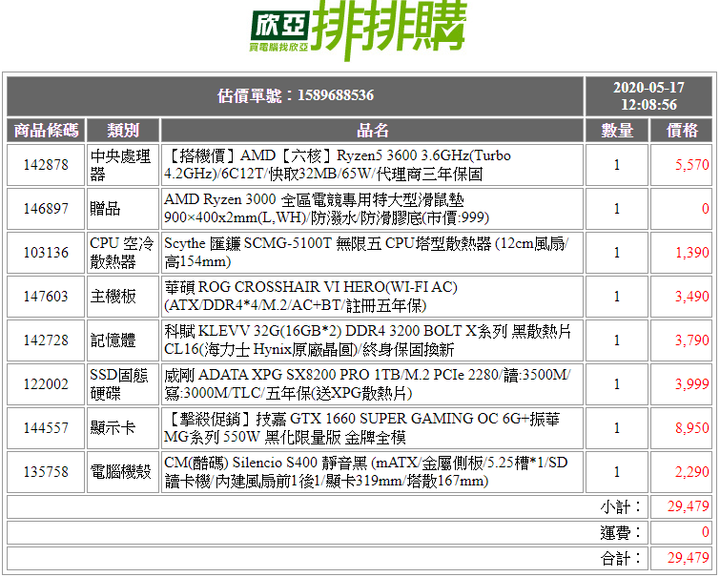720x577 pixels.
Task: Select barcode 146897
Action: coord(46,209)
